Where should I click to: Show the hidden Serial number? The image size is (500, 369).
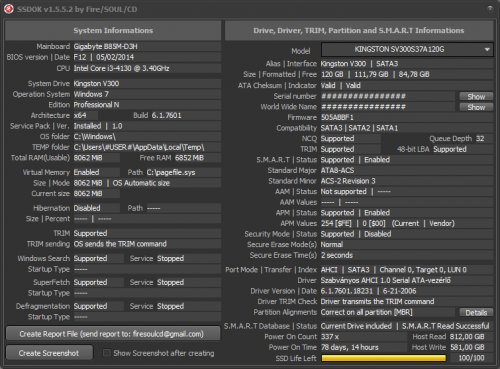point(476,96)
